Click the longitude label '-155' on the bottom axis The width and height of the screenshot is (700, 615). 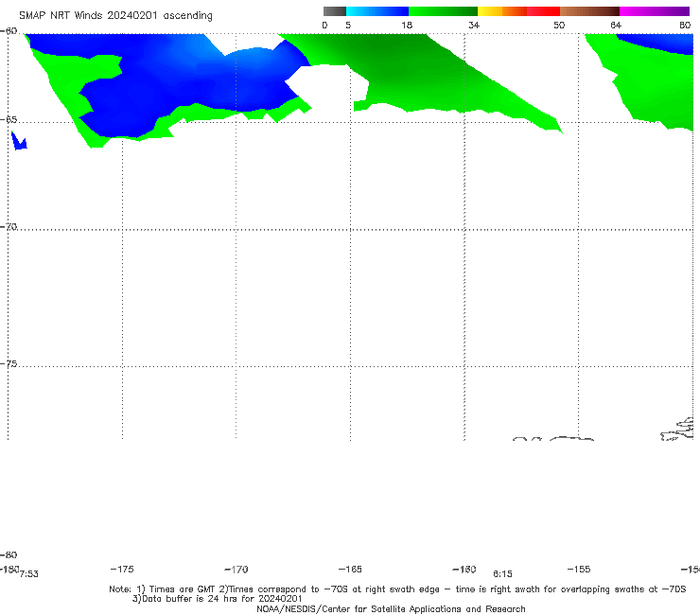[x=579, y=569]
